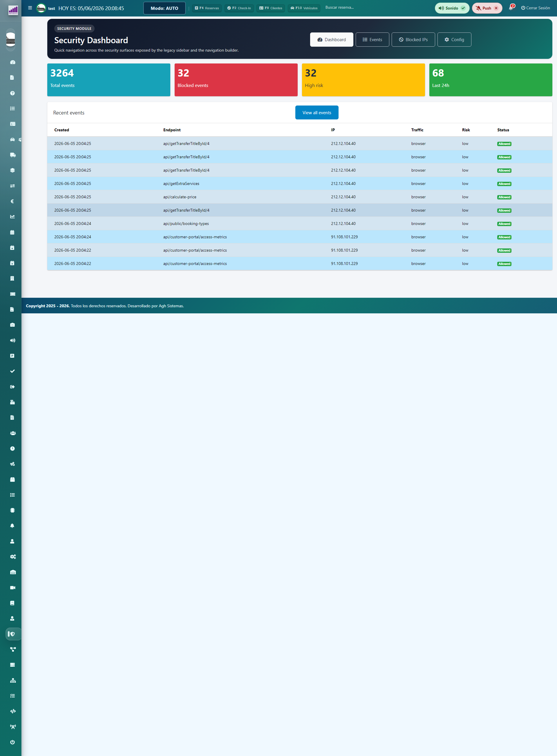Open the warehouse sidebar icon
The height and width of the screenshot is (756, 557).
pos(13,572)
